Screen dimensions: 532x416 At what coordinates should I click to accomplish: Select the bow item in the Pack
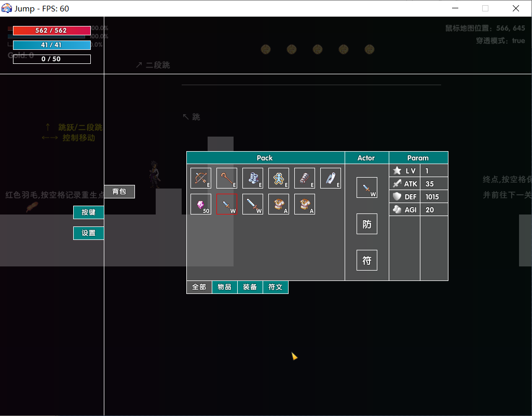(x=201, y=178)
